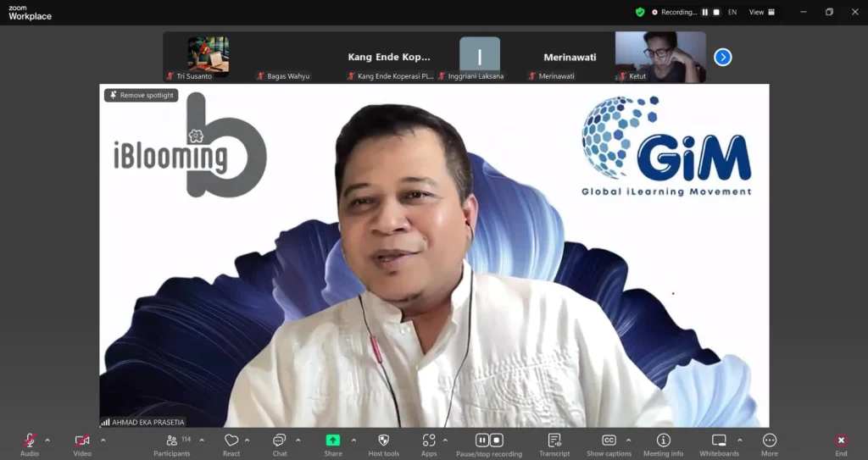The image size is (868, 460).
Task: Pause recording from top bar
Action: 704,12
